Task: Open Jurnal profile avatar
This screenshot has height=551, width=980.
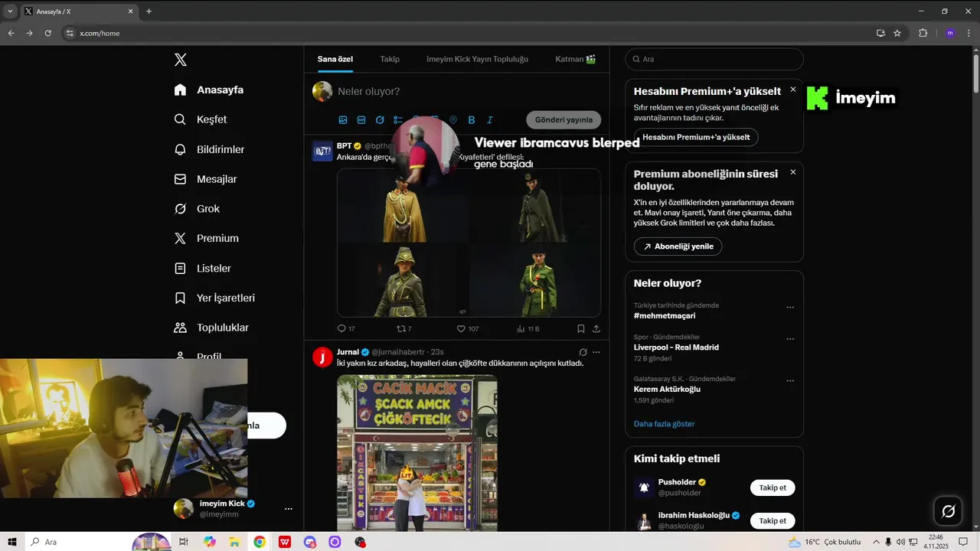Action: pyautogui.click(x=322, y=357)
